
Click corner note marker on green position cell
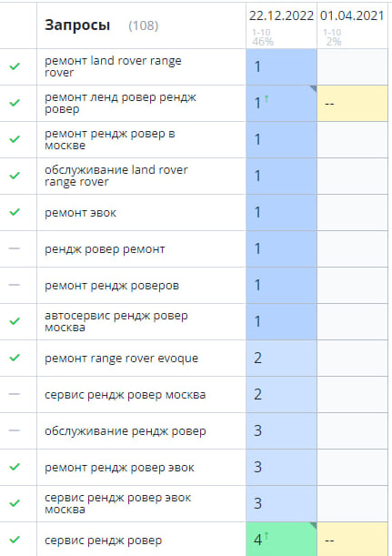(x=313, y=525)
